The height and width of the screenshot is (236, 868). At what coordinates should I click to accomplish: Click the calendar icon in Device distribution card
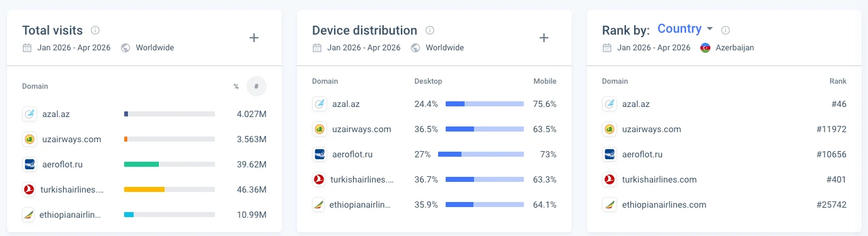coord(316,48)
